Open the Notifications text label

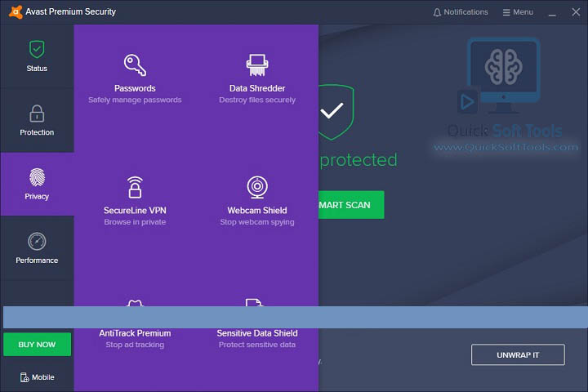click(465, 12)
